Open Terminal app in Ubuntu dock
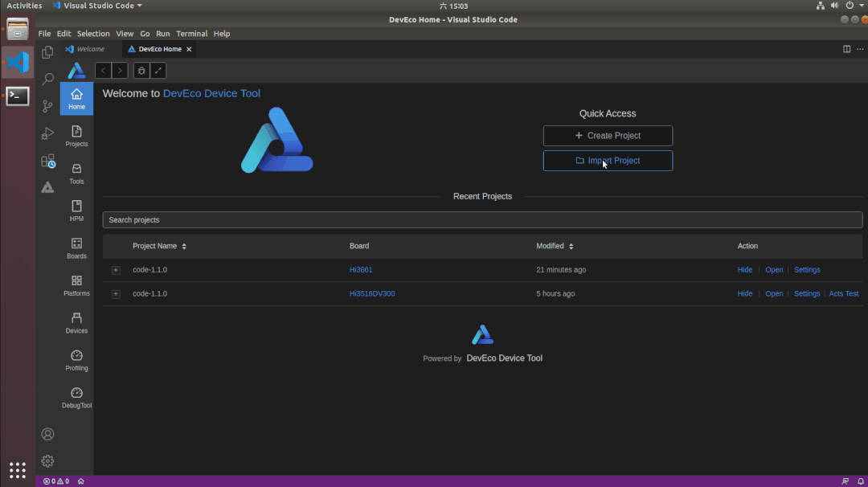The image size is (868, 487). tap(18, 96)
